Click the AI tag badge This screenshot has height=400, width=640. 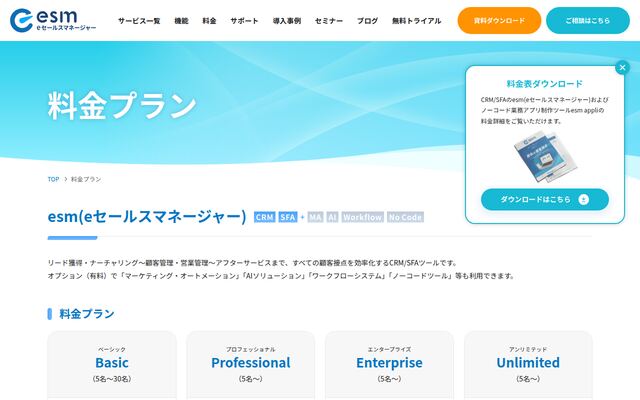click(x=332, y=217)
